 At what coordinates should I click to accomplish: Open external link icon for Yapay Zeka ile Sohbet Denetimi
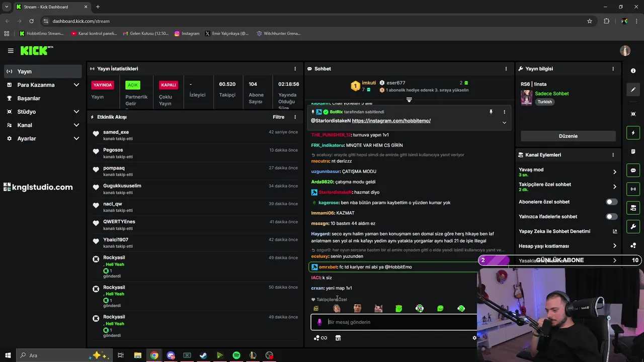tap(614, 231)
